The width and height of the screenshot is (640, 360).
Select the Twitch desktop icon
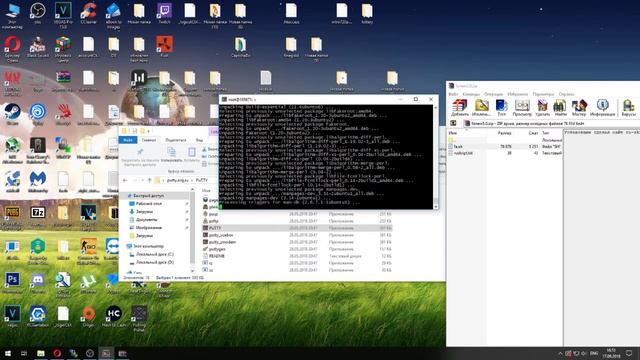click(164, 13)
